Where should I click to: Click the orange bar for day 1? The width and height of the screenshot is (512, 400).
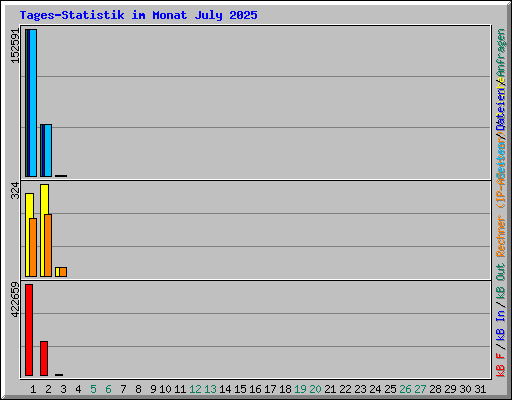point(33,247)
